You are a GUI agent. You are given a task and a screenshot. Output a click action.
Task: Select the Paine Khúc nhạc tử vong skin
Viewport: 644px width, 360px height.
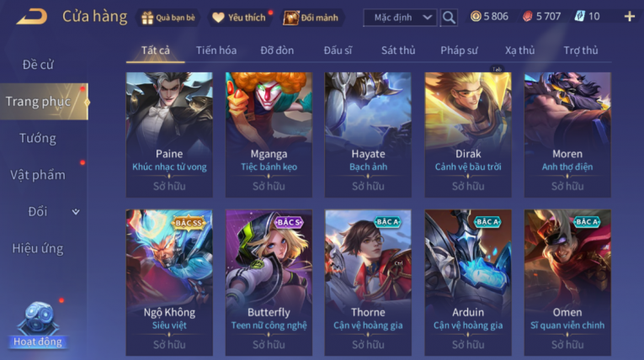pos(169,135)
